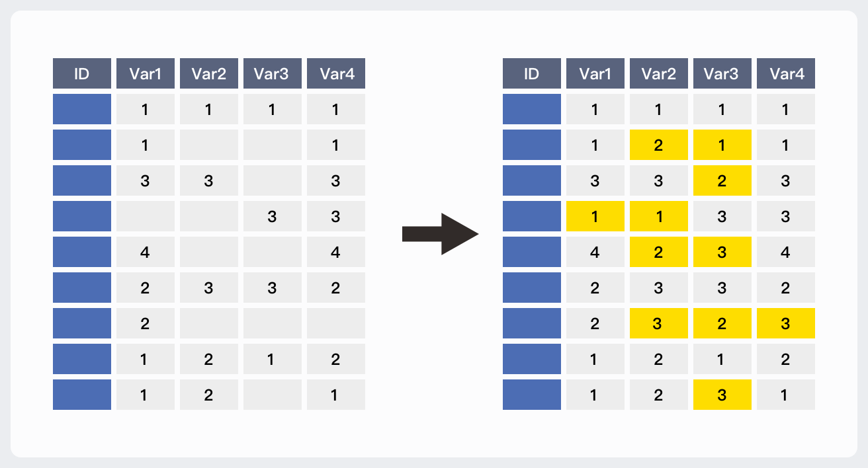Screen dimensions: 868x468
Task: Click the Var4 header in right table
Action: 785,73
